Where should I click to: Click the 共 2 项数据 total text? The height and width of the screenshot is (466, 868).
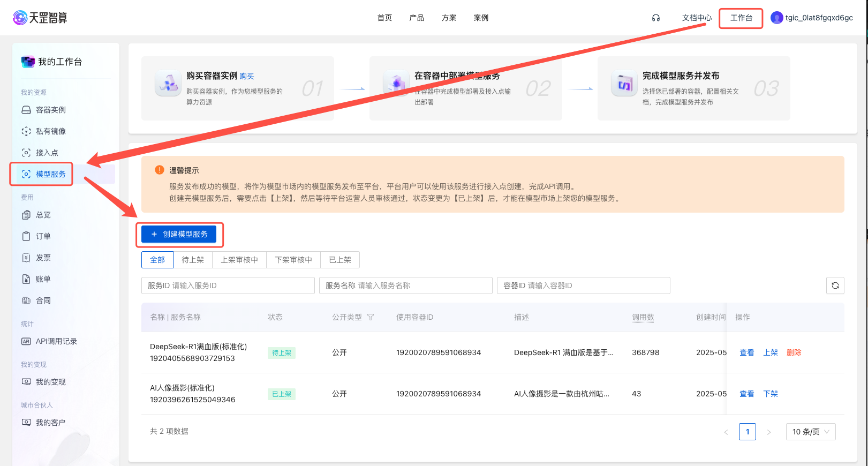[x=169, y=431]
